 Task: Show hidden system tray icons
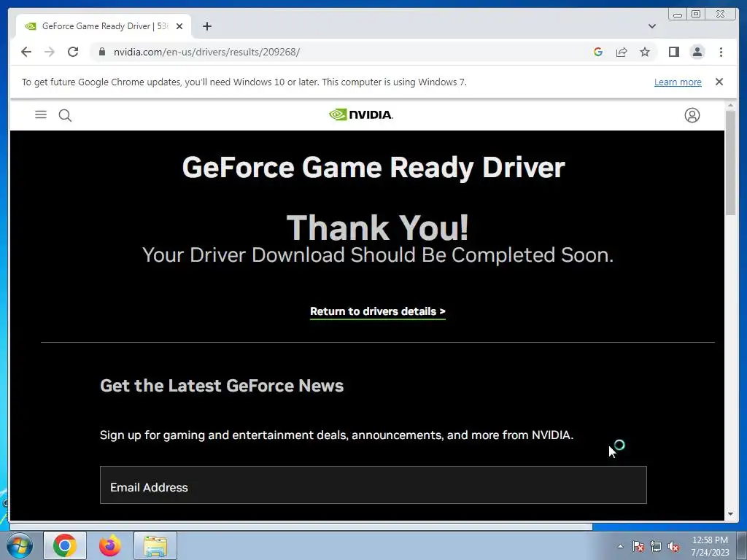tap(620, 546)
